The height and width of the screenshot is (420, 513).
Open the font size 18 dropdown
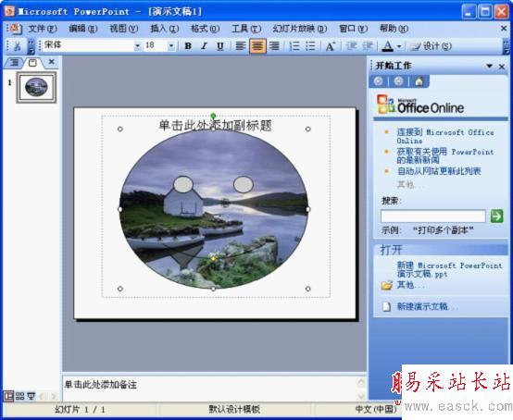click(x=171, y=46)
